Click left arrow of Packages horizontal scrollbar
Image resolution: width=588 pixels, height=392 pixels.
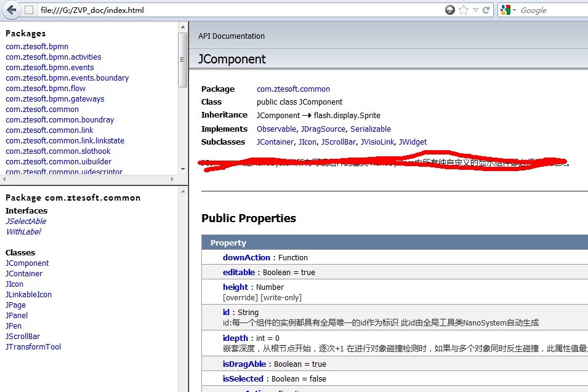click(x=4, y=179)
